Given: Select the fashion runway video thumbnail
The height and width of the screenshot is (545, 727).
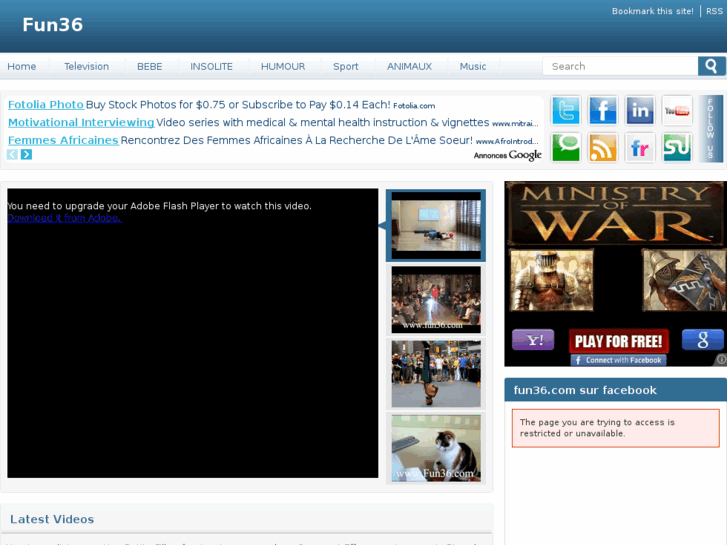Looking at the screenshot, I should [x=436, y=300].
